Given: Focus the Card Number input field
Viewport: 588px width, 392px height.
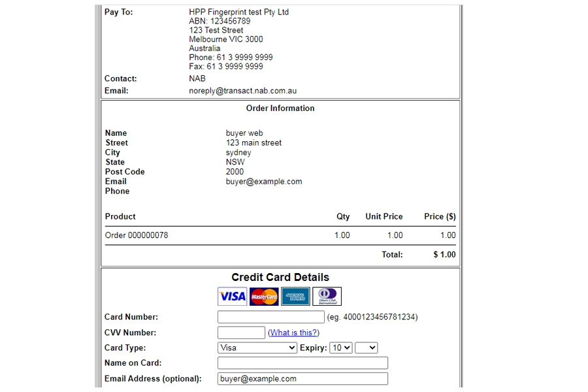Looking at the screenshot, I should click(x=270, y=317).
